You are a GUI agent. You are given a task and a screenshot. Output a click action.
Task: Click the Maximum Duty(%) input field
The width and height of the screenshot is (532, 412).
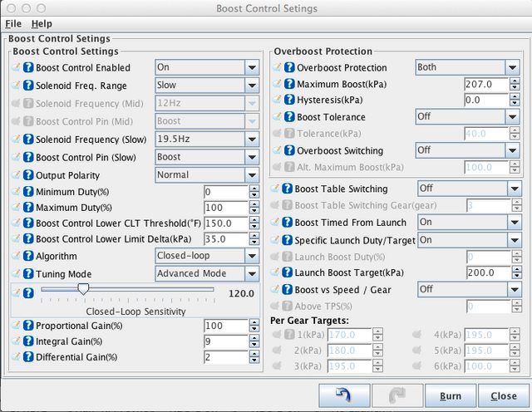tap(226, 208)
